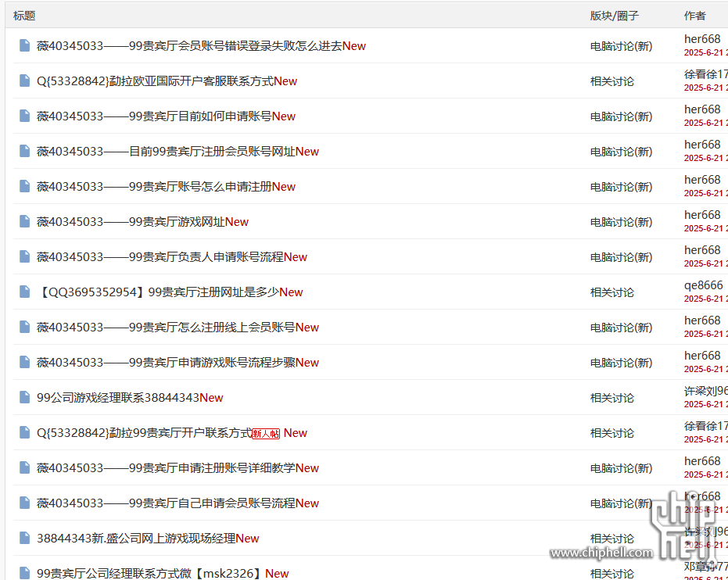Click the document icon beside 勐拉99贵宾厅开户联系方式

[24, 432]
